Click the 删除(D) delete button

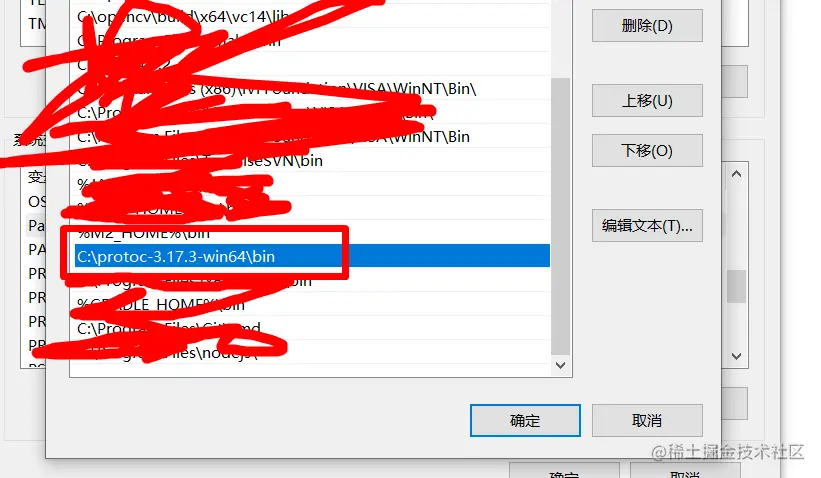647,26
